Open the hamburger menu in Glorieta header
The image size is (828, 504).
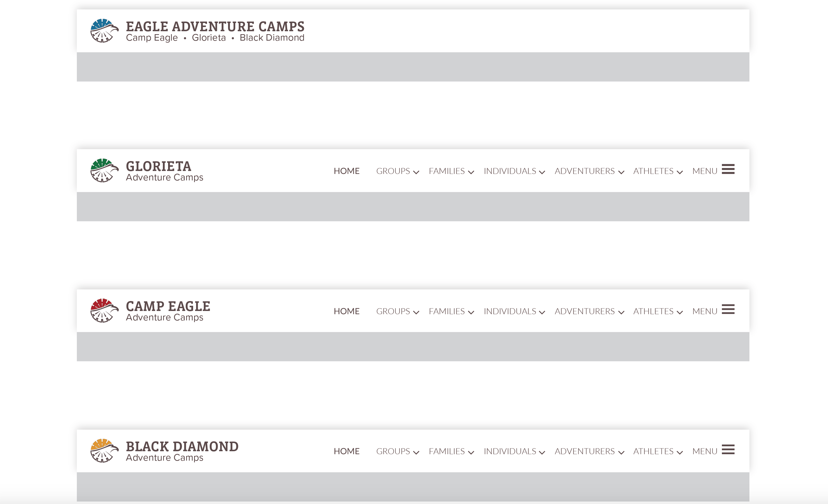pyautogui.click(x=728, y=169)
